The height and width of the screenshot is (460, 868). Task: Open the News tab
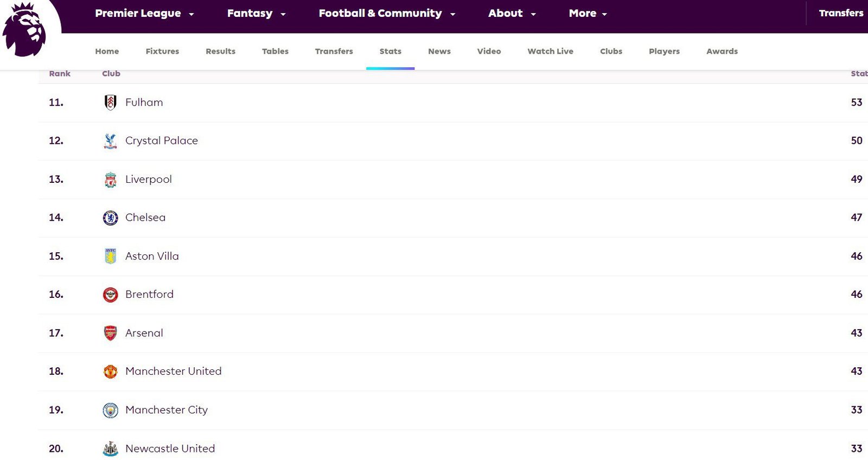(439, 51)
